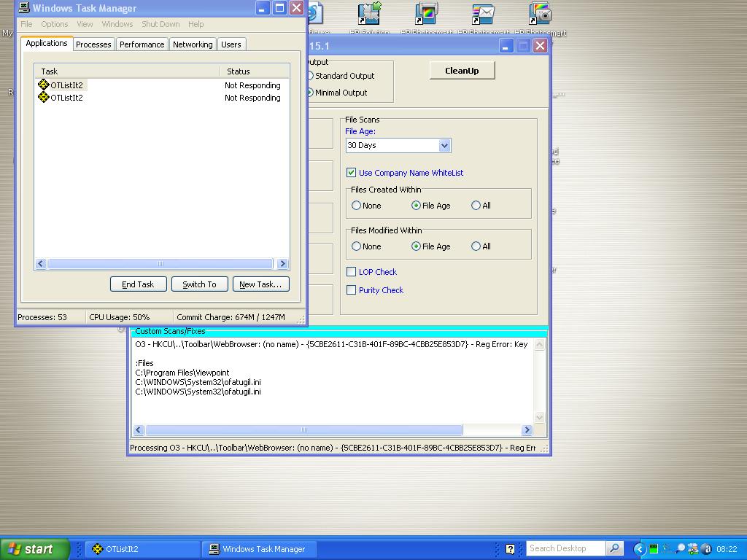Sort by the Status column header

pyautogui.click(x=255, y=71)
